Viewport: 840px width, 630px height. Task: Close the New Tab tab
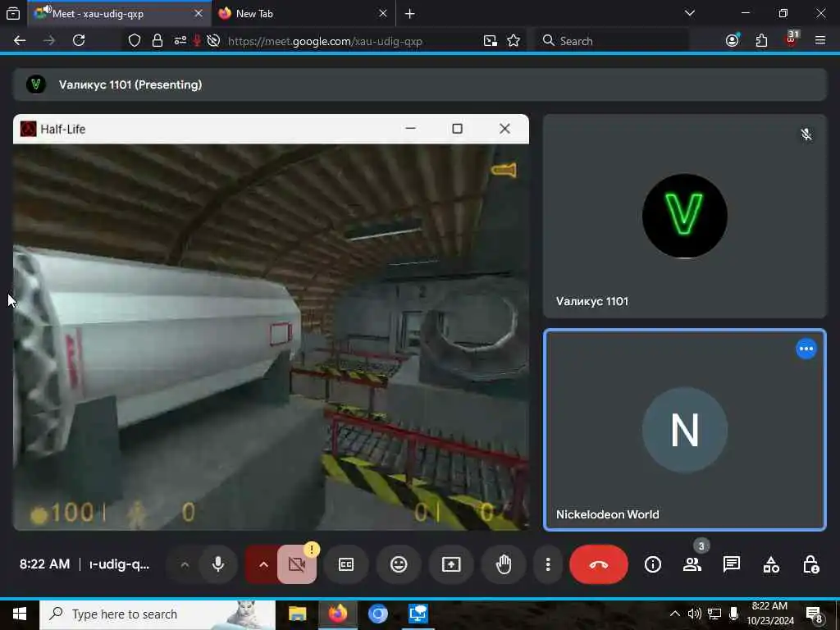click(x=382, y=13)
